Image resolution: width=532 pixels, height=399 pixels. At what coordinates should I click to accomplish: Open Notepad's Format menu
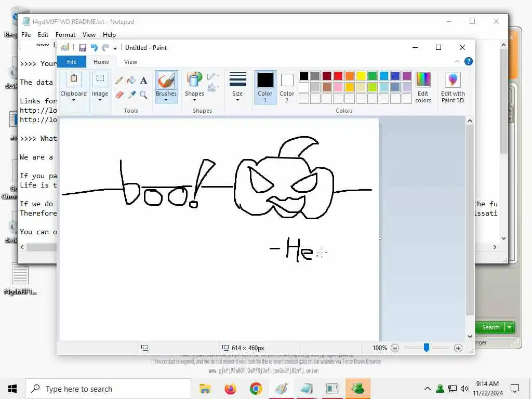65,35
